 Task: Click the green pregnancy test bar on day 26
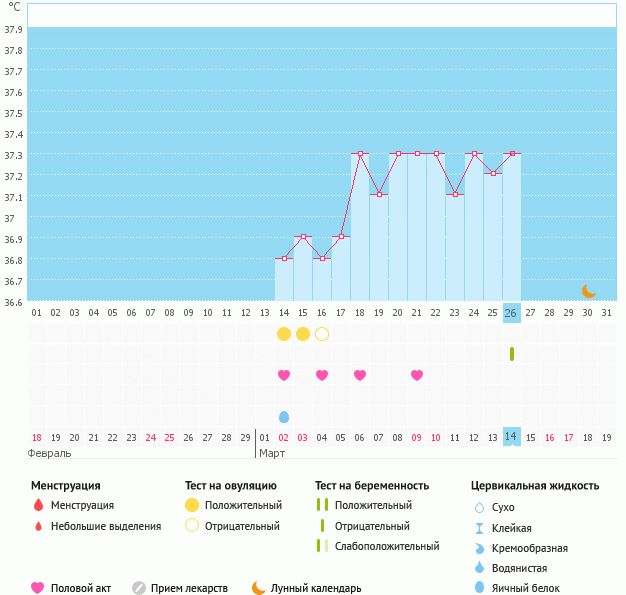[512, 354]
